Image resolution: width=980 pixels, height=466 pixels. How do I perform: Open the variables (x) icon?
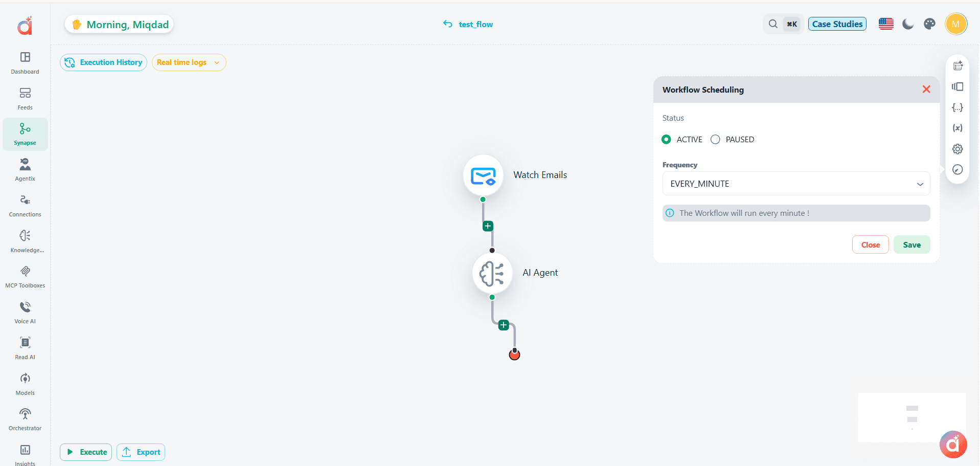[x=958, y=128]
